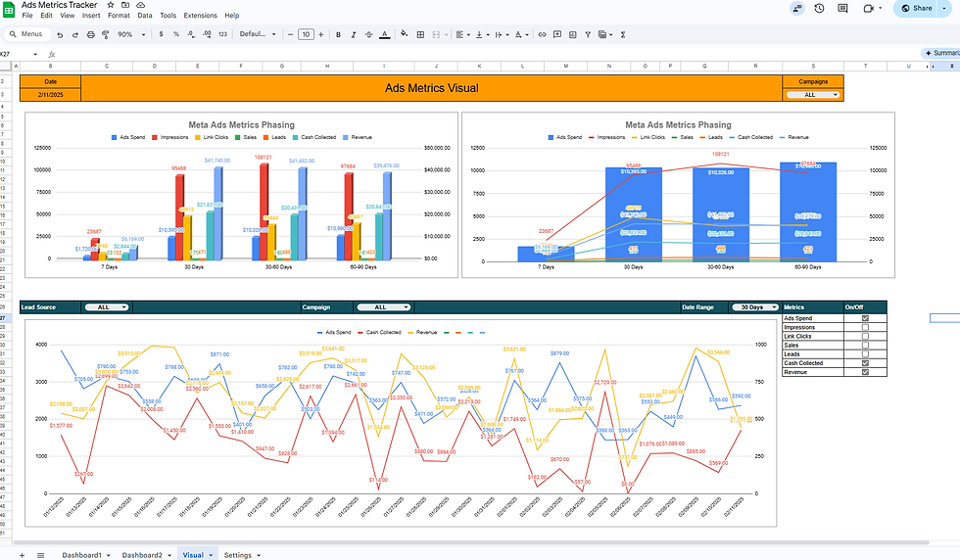
Task: Toggle Revenue metric checkbox
Action: point(865,372)
